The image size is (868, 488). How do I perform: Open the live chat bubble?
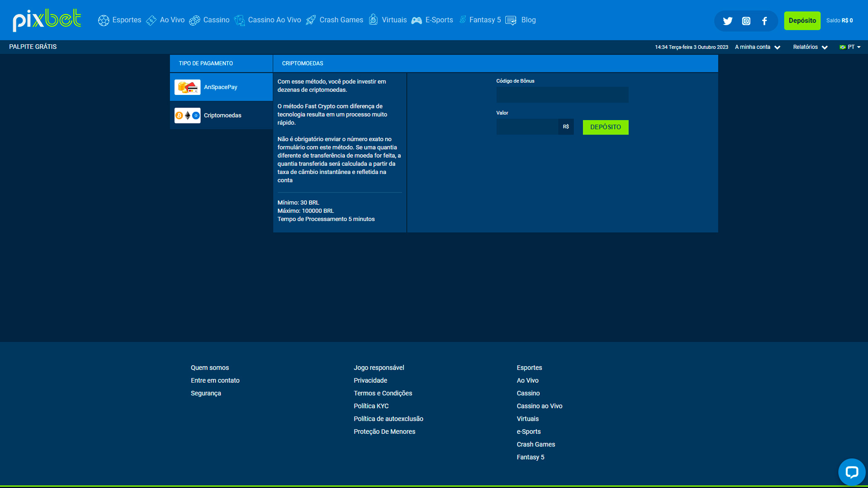852,472
